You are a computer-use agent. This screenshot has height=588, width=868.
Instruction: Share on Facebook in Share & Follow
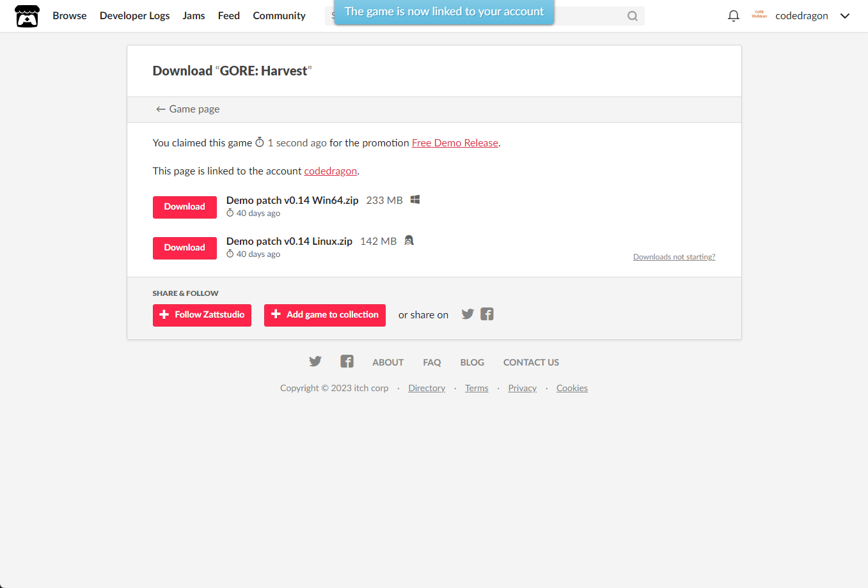(x=487, y=314)
